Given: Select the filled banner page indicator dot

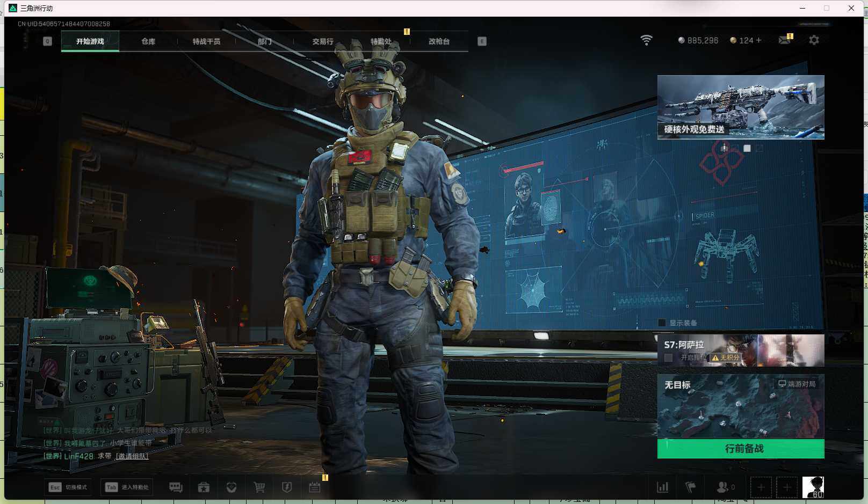Looking at the screenshot, I should click(747, 148).
